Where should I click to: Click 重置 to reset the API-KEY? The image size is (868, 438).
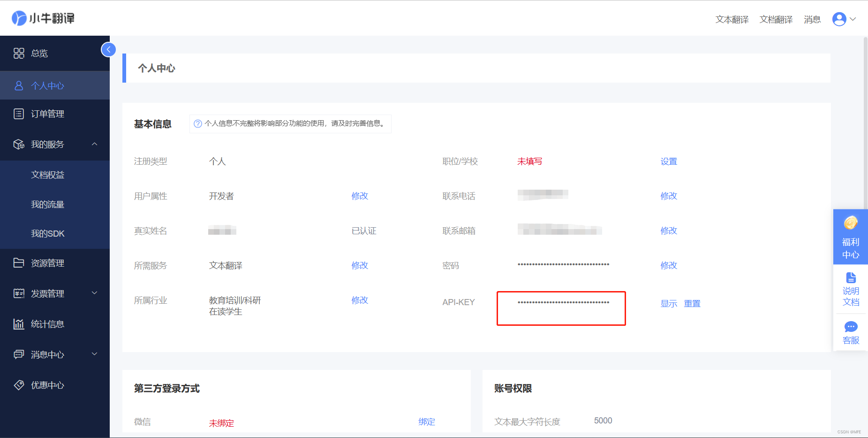pos(692,304)
